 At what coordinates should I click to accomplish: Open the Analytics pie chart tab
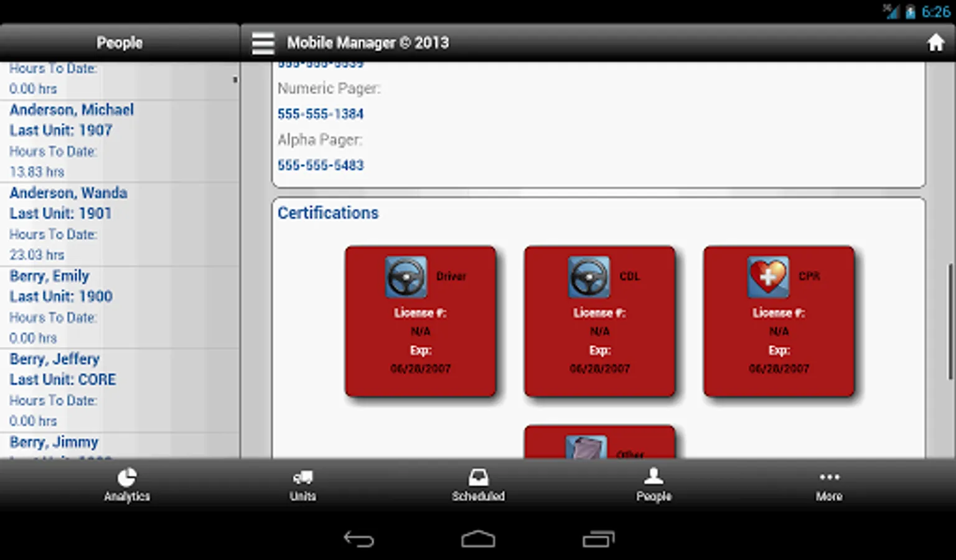click(x=127, y=485)
